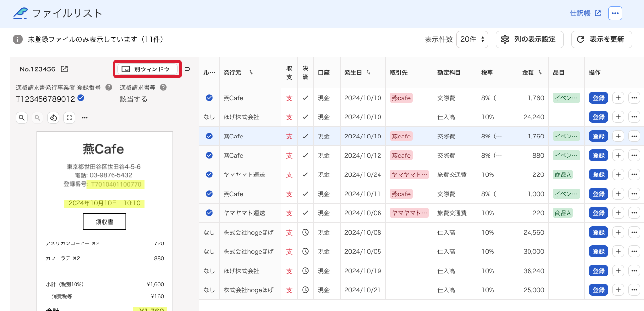Open the 別ウィンドウ separate window button

(147, 69)
